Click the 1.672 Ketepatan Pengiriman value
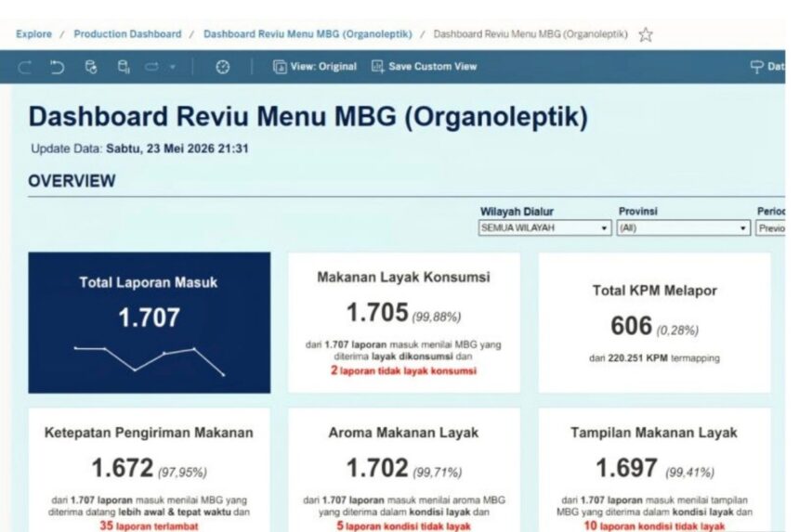The height and width of the screenshot is (532, 799). (123, 468)
